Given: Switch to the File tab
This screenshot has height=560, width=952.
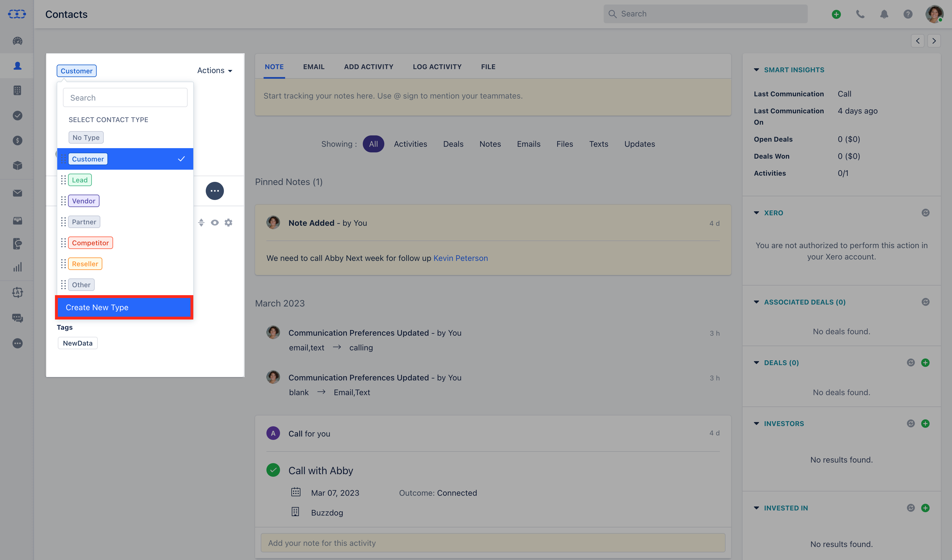Looking at the screenshot, I should (x=488, y=67).
